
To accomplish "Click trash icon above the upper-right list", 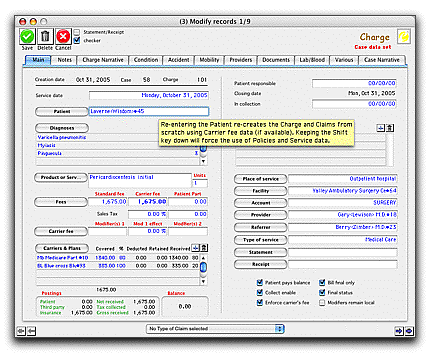I will (390, 128).
